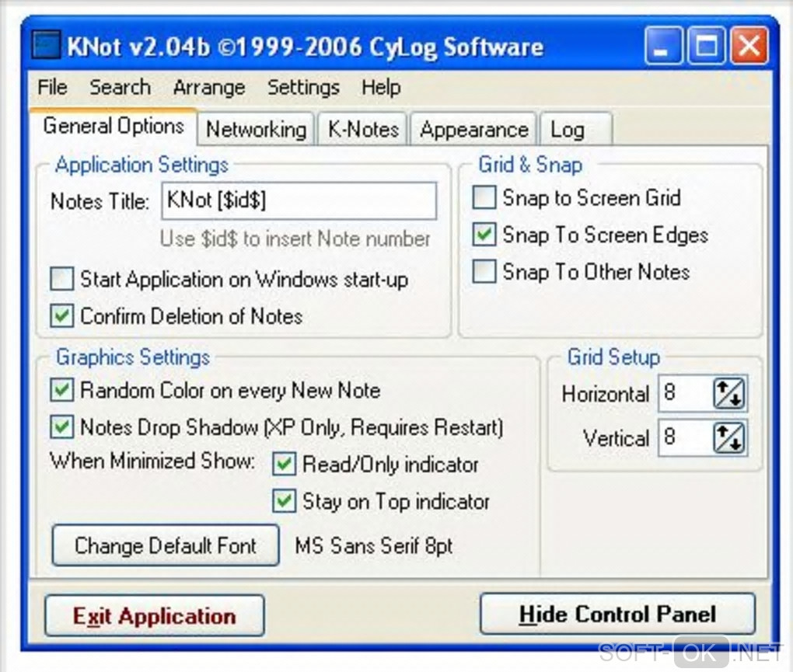Click the Horizontal grid value field

tap(685, 393)
